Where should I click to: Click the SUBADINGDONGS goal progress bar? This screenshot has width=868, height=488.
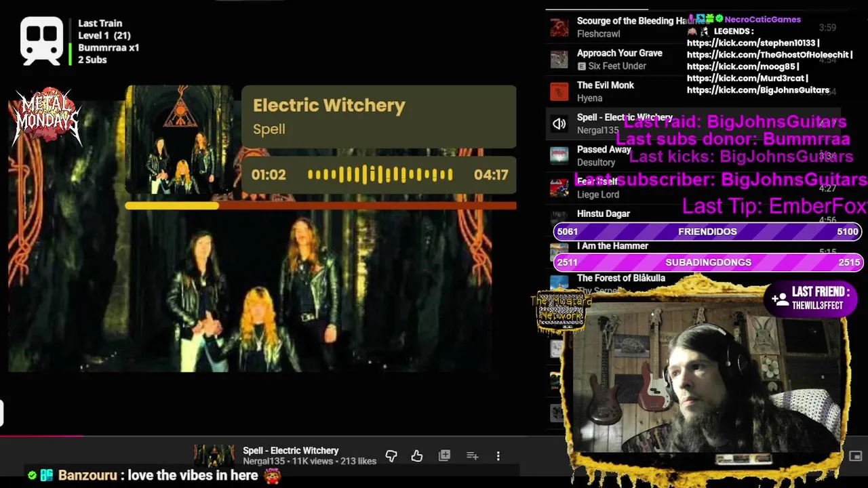(707, 262)
